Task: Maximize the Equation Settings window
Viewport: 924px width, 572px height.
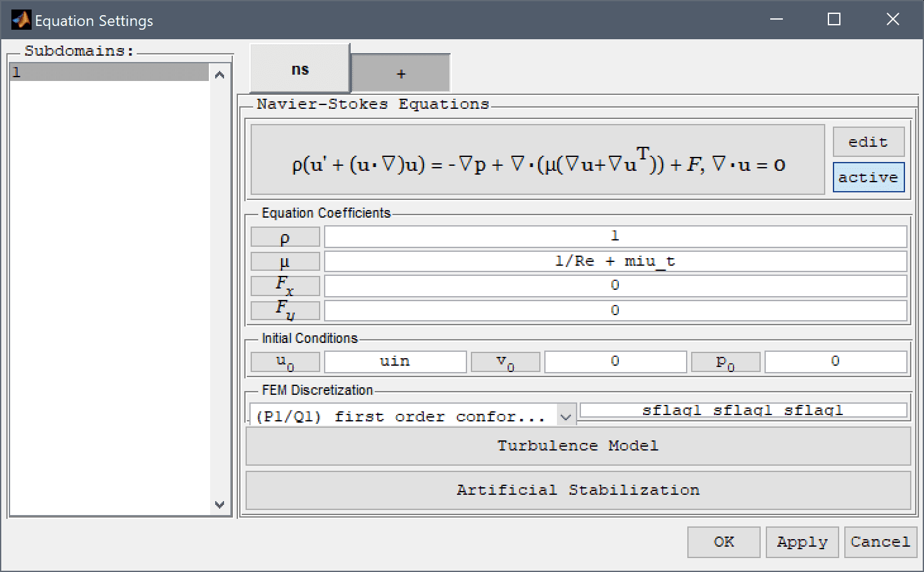Action: click(x=834, y=20)
